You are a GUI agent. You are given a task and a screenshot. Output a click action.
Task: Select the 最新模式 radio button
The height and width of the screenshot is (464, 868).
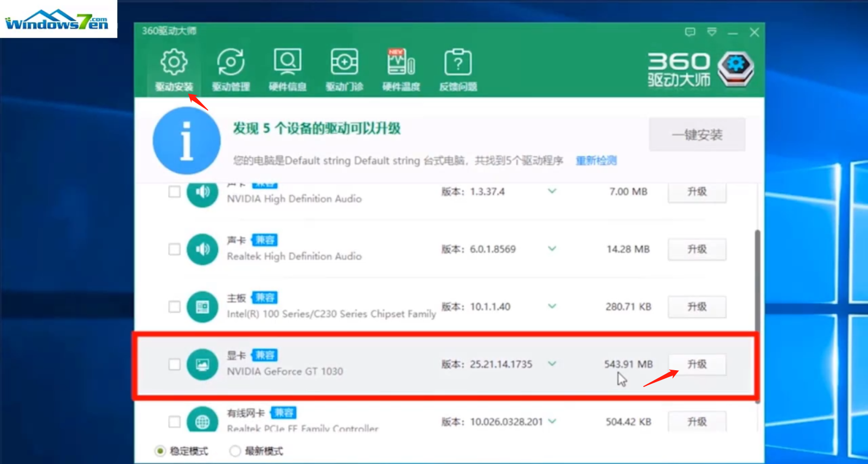click(x=235, y=451)
